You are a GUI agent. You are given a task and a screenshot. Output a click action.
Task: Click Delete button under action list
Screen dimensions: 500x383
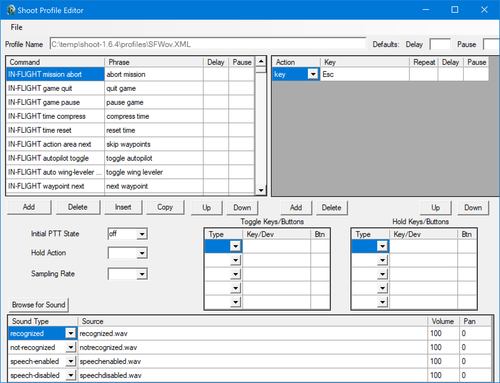click(x=332, y=208)
